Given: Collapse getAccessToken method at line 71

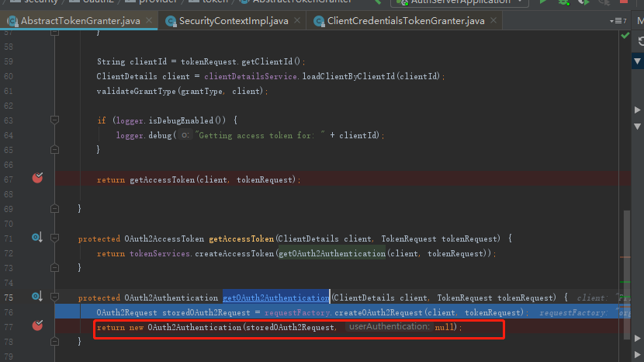Looking at the screenshot, I should [x=54, y=238].
